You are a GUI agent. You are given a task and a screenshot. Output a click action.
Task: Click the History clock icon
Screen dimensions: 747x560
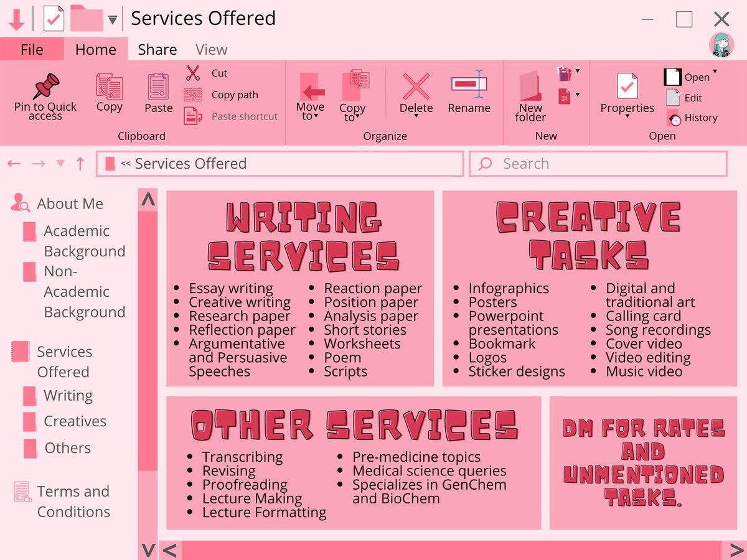[674, 118]
